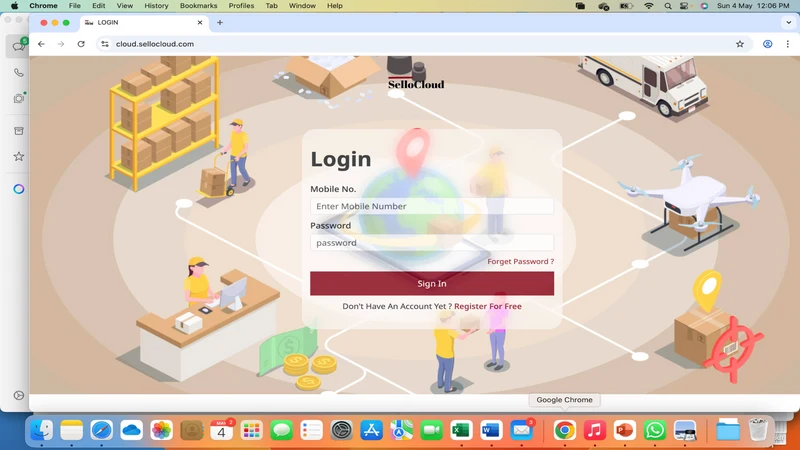Click the Siri icon in menu bar
This screenshot has height=450, width=800.
pyautogui.click(x=704, y=6)
